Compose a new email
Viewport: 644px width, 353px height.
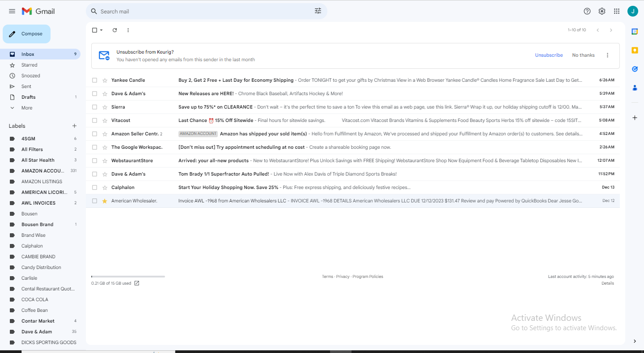pyautogui.click(x=26, y=34)
